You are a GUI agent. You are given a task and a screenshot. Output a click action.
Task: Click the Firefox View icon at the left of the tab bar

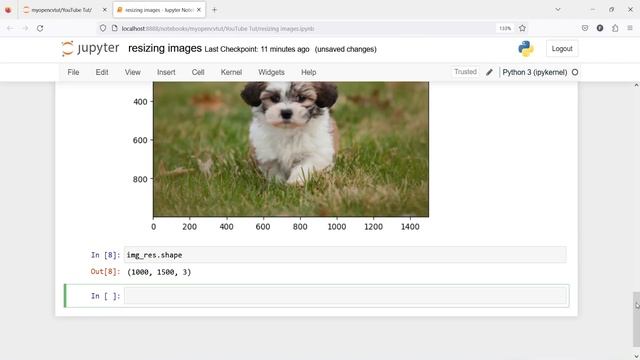pos(8,10)
